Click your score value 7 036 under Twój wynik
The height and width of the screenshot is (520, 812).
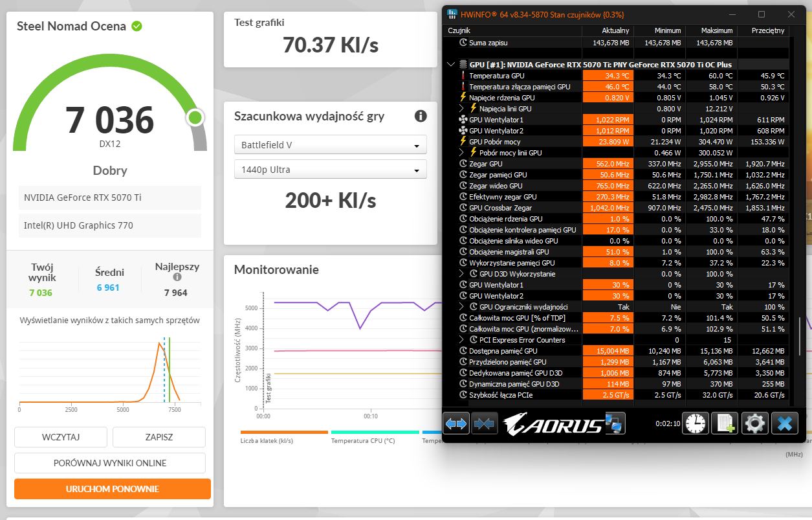pyautogui.click(x=41, y=293)
